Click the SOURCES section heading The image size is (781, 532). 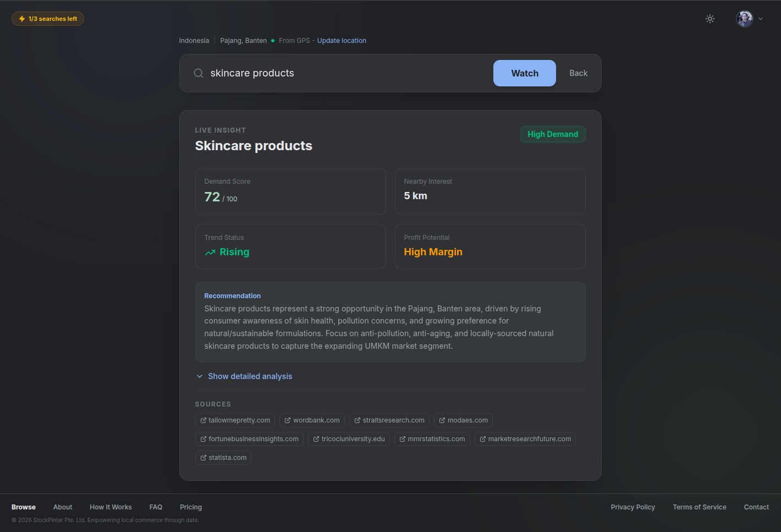pos(213,404)
